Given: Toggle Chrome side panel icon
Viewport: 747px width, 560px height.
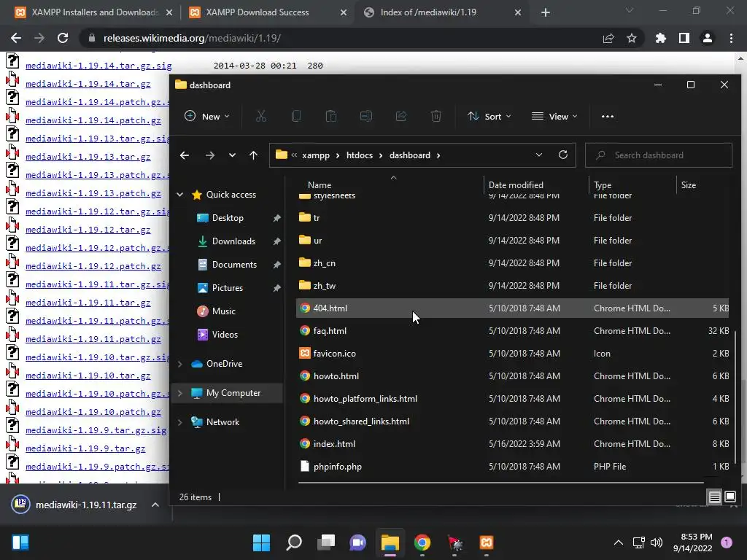Looking at the screenshot, I should pyautogui.click(x=684, y=38).
